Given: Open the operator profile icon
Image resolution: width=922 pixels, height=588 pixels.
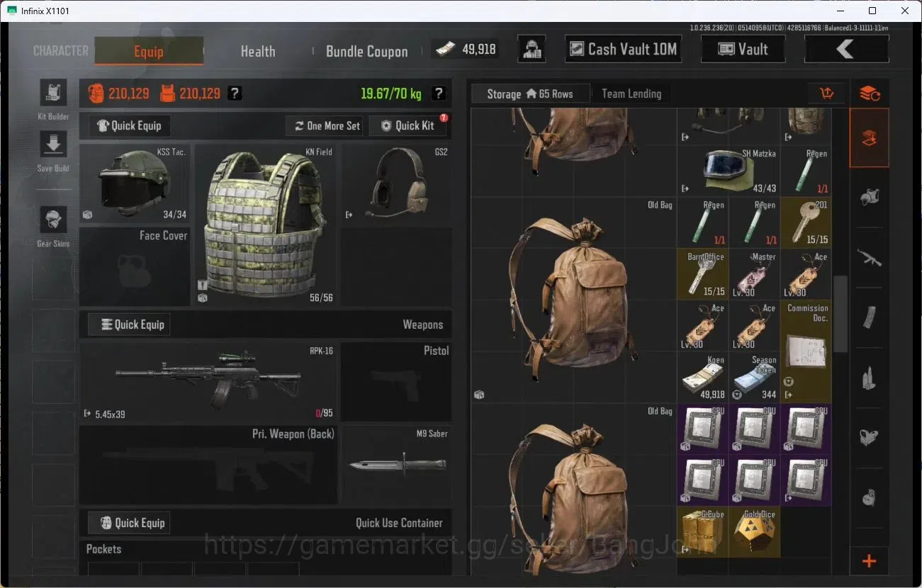Looking at the screenshot, I should point(532,49).
